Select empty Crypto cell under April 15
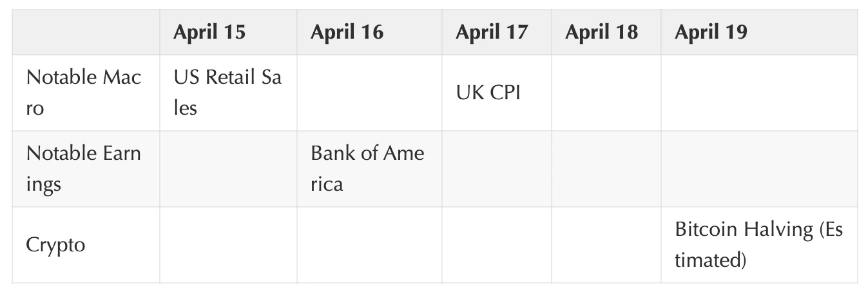Image resolution: width=868 pixels, height=290 pixels. [x=228, y=245]
